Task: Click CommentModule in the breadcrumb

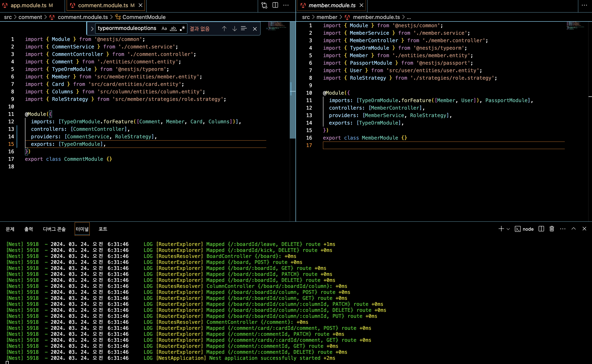Action: click(144, 17)
